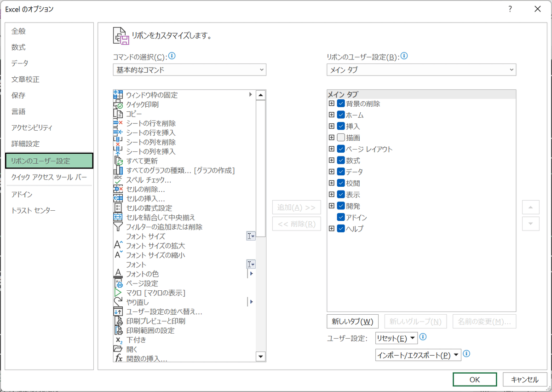Viewport: 552px width, 392px height.
Task: Open the インポート/エクスポート dropdown
Action: click(418, 355)
